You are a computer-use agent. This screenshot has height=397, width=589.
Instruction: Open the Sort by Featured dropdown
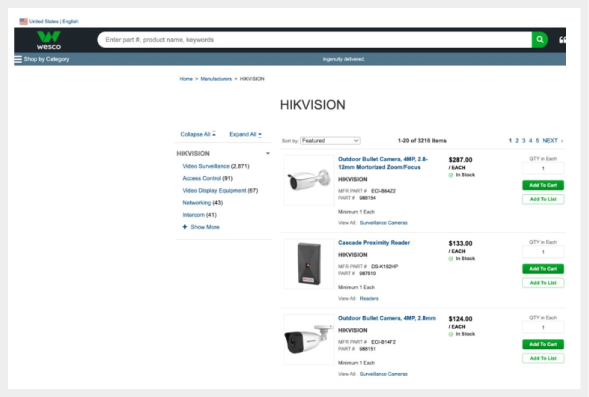330,140
